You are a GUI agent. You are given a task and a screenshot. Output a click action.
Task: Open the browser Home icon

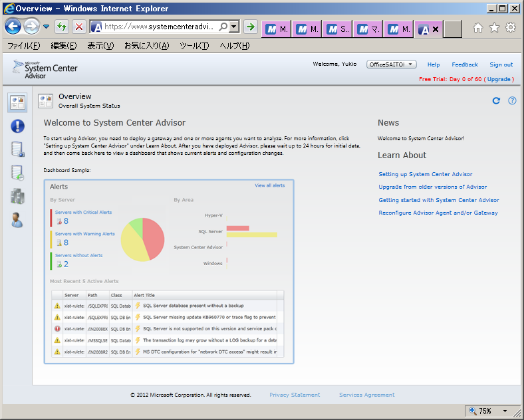pyautogui.click(x=477, y=28)
